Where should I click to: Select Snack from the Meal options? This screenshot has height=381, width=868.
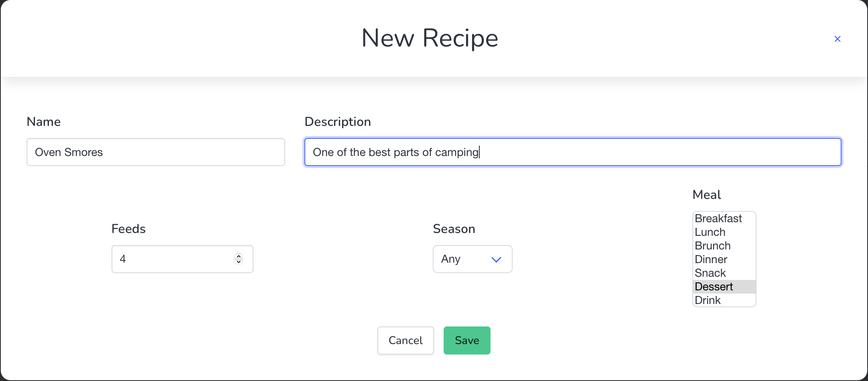[710, 273]
